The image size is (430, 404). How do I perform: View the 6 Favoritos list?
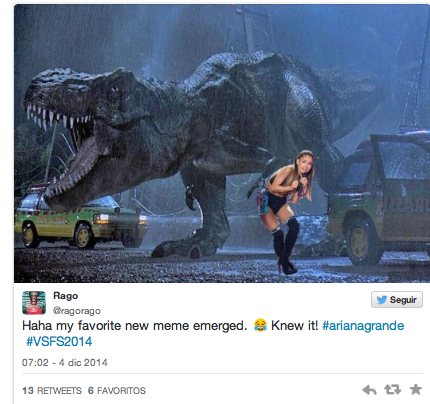(117, 390)
